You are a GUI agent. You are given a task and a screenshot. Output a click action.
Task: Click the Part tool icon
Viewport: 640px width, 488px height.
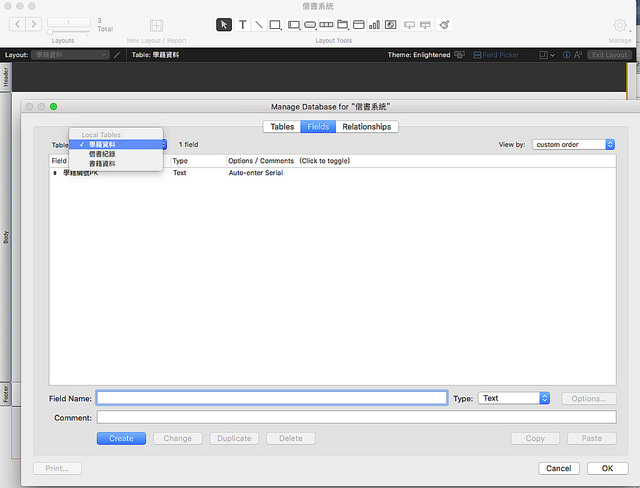425,25
